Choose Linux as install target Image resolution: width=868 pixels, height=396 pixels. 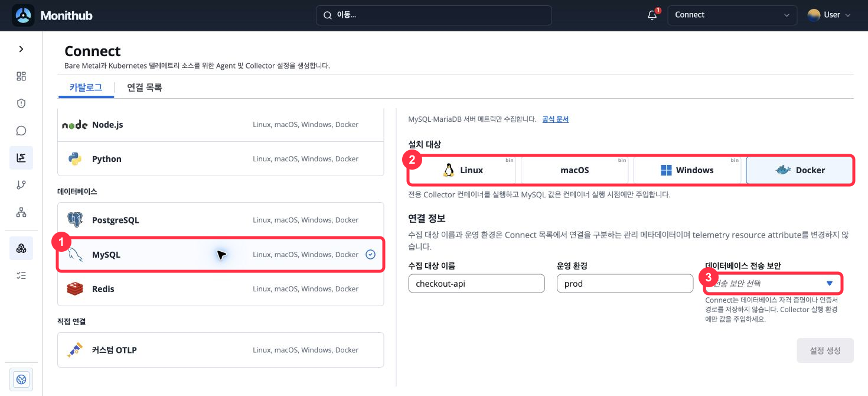463,170
